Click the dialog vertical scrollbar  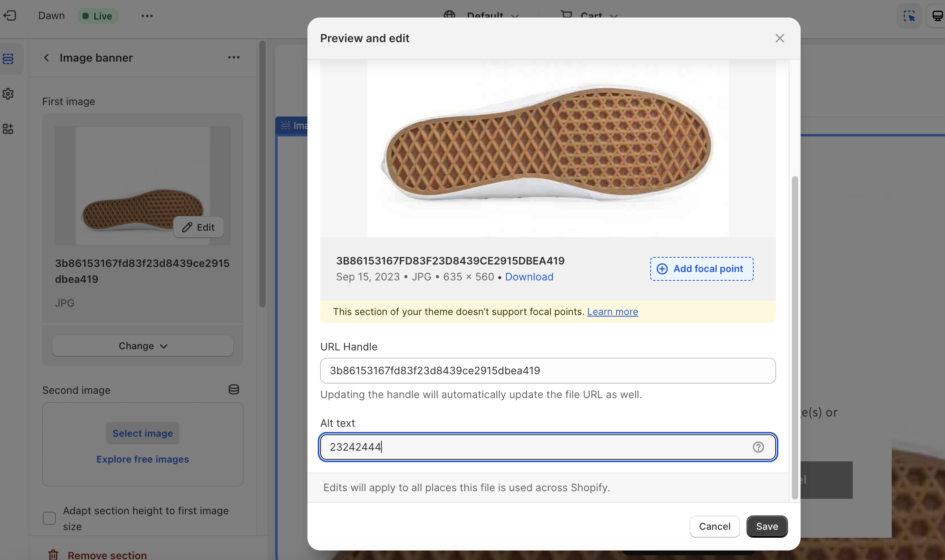(795, 337)
